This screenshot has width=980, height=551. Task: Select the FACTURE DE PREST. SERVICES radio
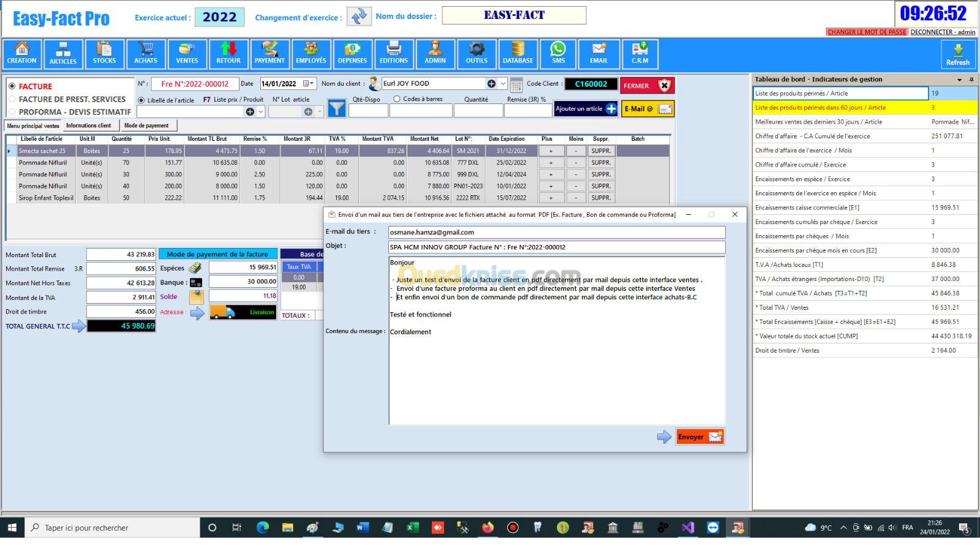[x=12, y=99]
